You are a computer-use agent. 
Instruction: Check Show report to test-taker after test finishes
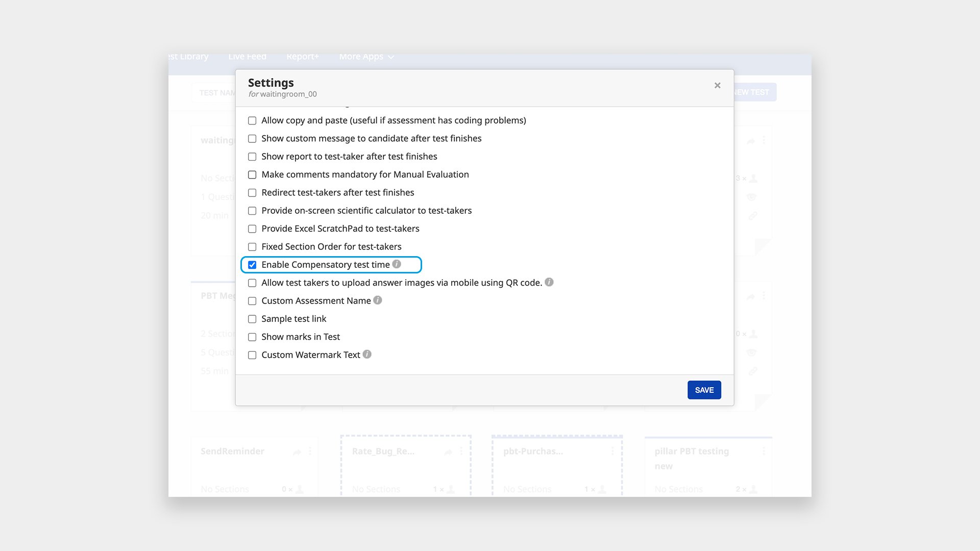252,157
